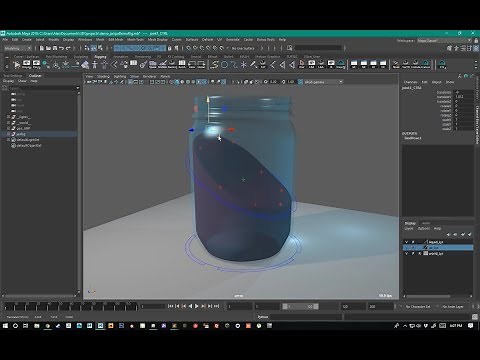Viewport: 480px width, 360px height.
Task: Play the animation forwards
Action: pos(197,306)
